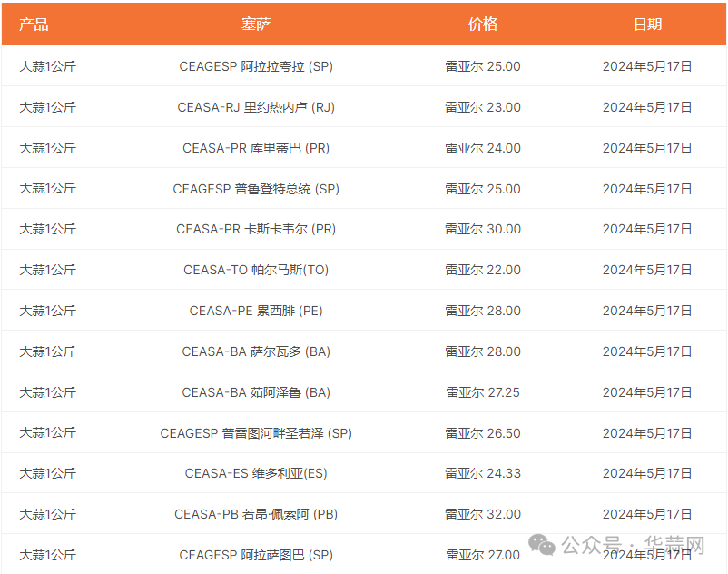Viewport: 728px width, 574px height.
Task: Select CEASA-RJ 里约热内卢 (RJ) market cell
Action: pyautogui.click(x=256, y=107)
